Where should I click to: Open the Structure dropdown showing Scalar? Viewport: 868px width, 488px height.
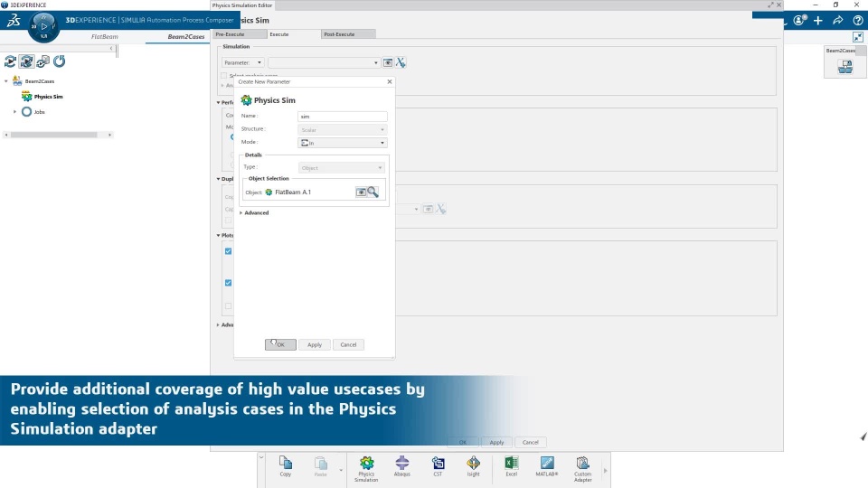342,129
